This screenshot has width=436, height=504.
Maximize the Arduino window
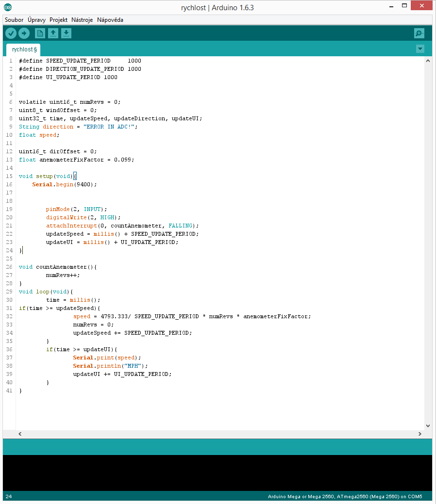pos(404,5)
